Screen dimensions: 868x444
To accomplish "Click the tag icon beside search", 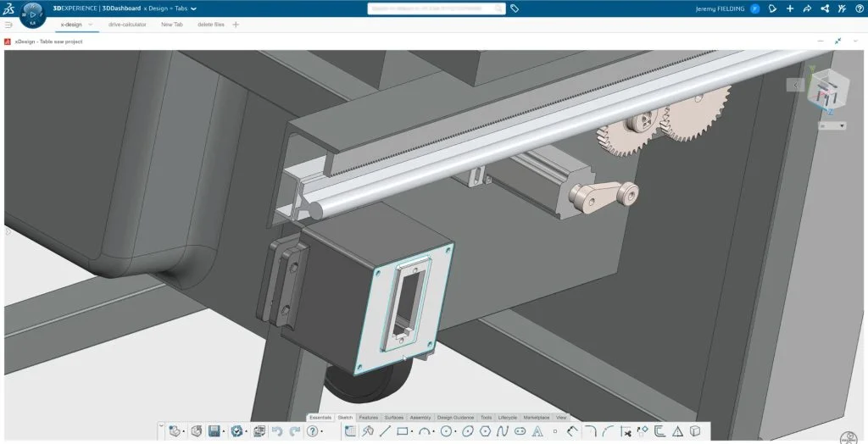I will coord(515,8).
